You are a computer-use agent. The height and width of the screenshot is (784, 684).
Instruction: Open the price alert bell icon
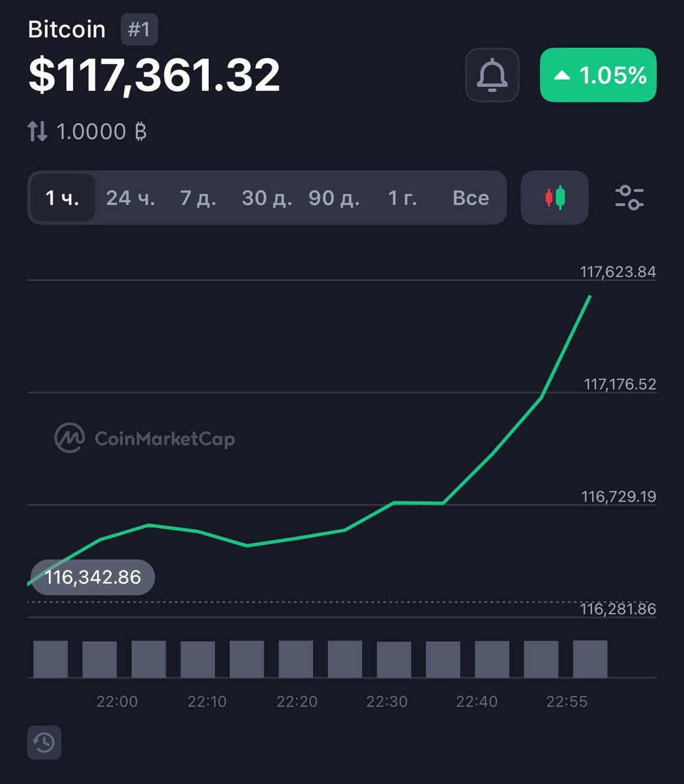[x=492, y=75]
